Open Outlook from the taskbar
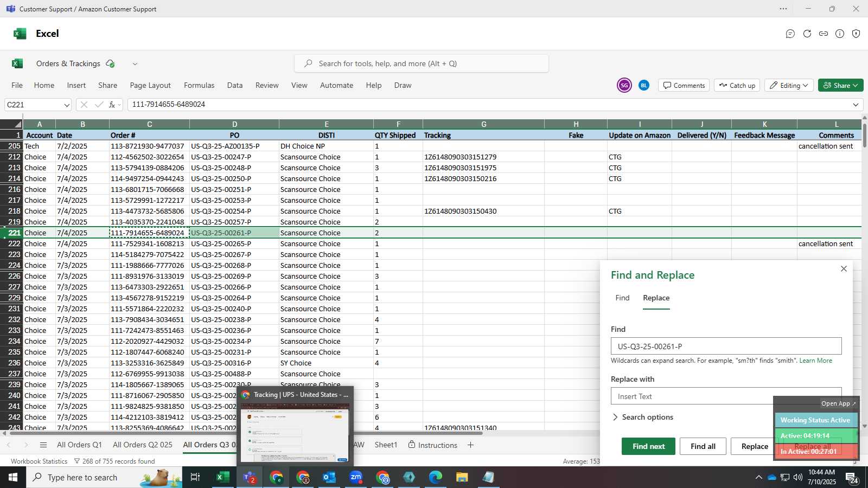This screenshot has height=488, width=868. (329, 477)
